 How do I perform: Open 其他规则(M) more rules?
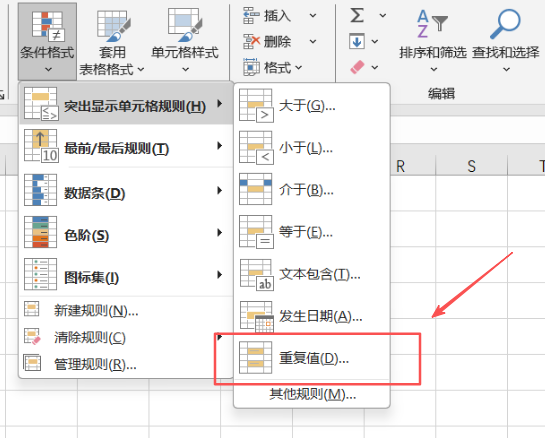[x=312, y=394]
